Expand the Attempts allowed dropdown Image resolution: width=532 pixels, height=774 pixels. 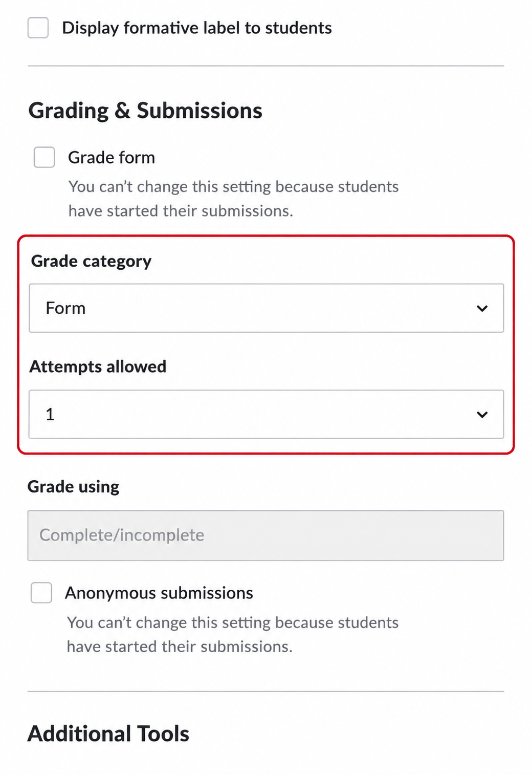(267, 414)
